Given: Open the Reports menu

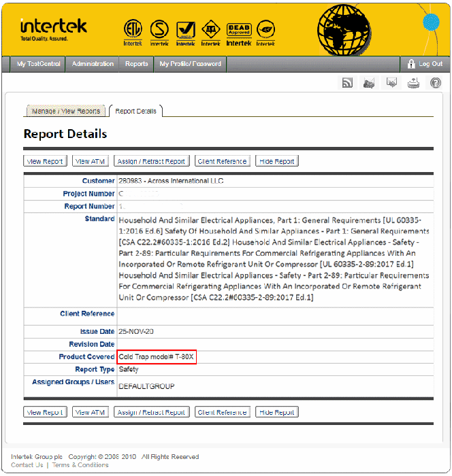Looking at the screenshot, I should tap(136, 64).
